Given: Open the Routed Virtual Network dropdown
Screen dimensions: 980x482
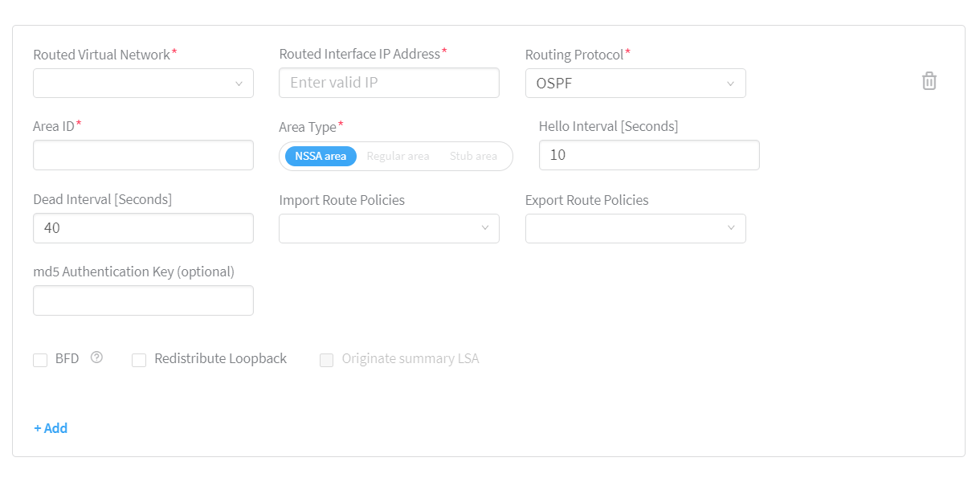Looking at the screenshot, I should (143, 84).
